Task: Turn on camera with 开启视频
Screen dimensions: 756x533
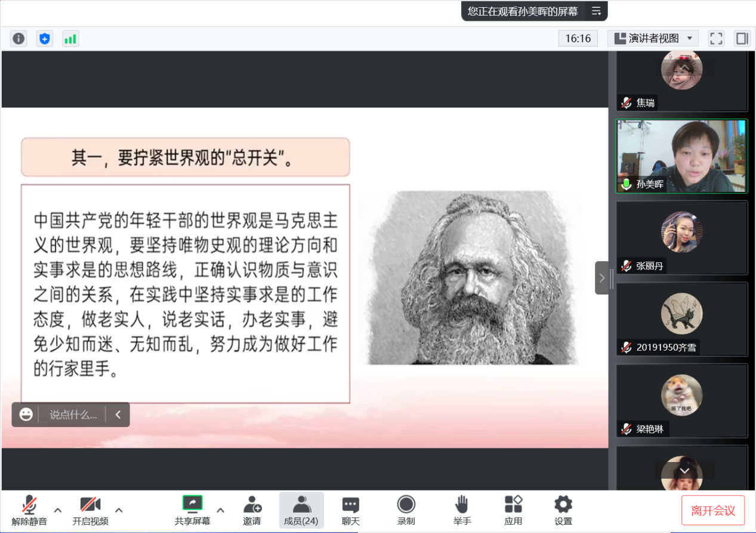Action: point(90,510)
